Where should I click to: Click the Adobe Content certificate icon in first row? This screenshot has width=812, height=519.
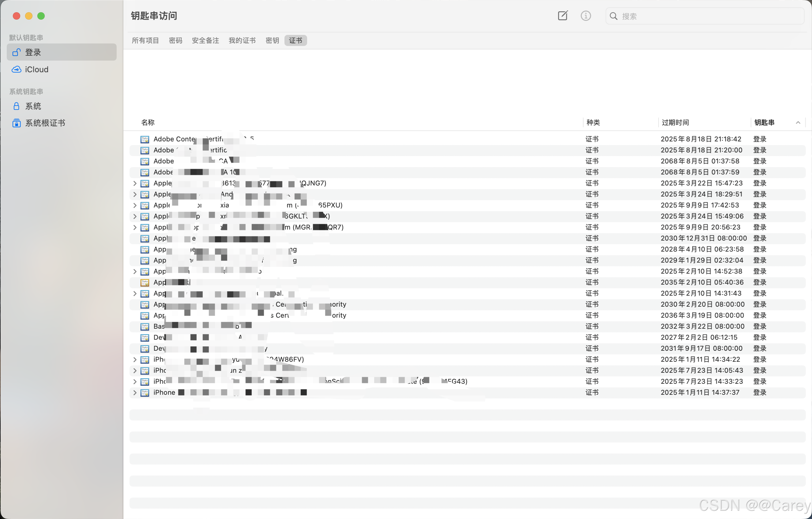point(145,139)
